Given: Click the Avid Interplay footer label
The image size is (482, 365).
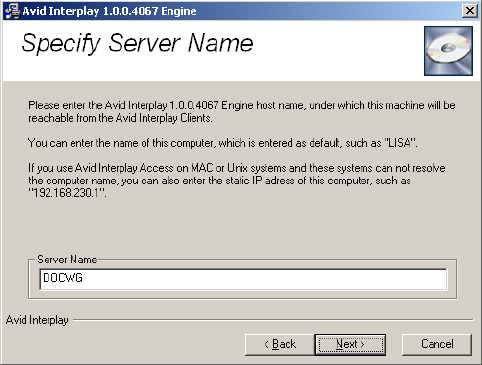Looking at the screenshot, I should pyautogui.click(x=37, y=320).
